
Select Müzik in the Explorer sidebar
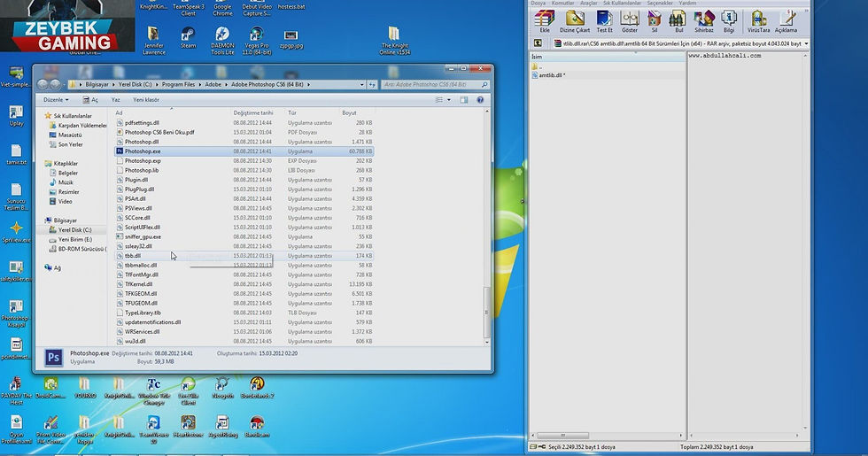pyautogui.click(x=66, y=182)
